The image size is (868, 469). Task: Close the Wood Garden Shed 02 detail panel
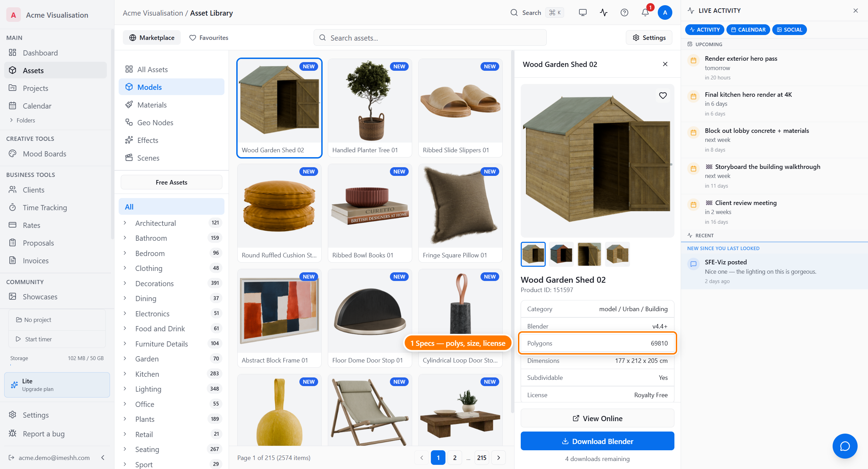click(x=665, y=64)
